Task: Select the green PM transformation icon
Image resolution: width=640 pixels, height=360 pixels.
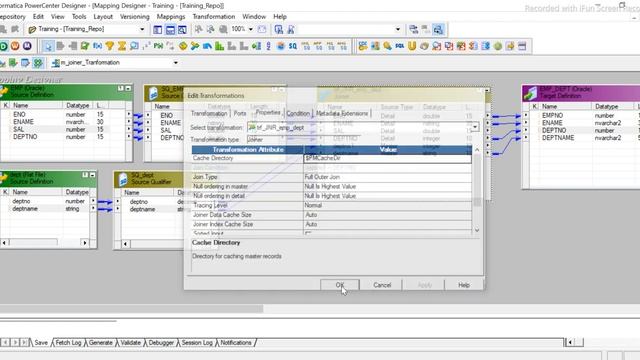Action: tap(158, 46)
